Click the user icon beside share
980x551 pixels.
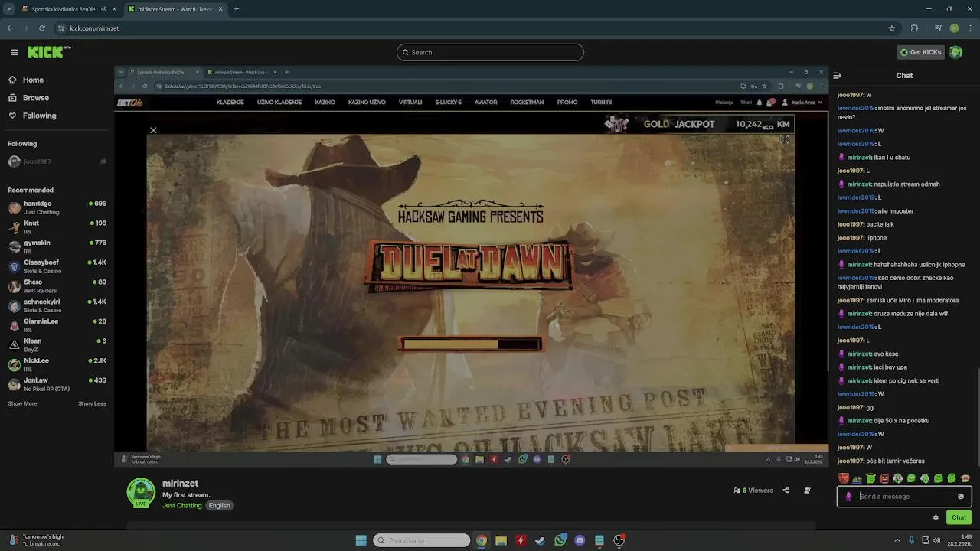pyautogui.click(x=807, y=491)
